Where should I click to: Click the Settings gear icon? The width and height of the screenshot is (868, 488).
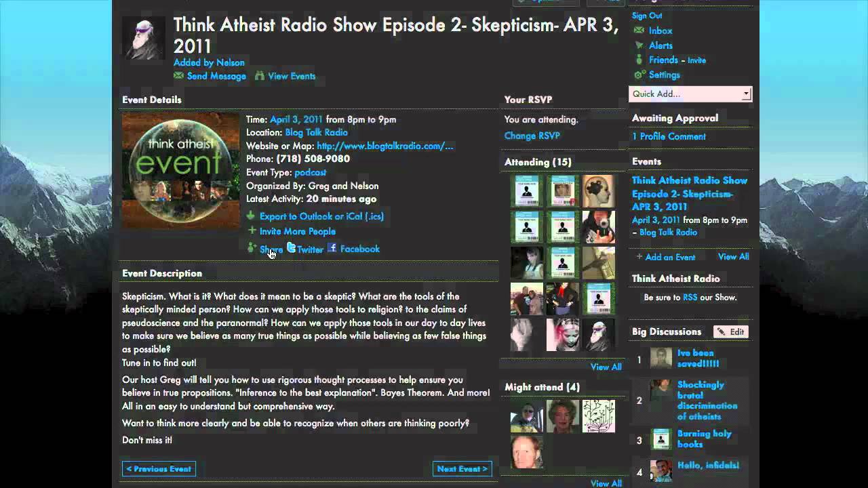639,75
